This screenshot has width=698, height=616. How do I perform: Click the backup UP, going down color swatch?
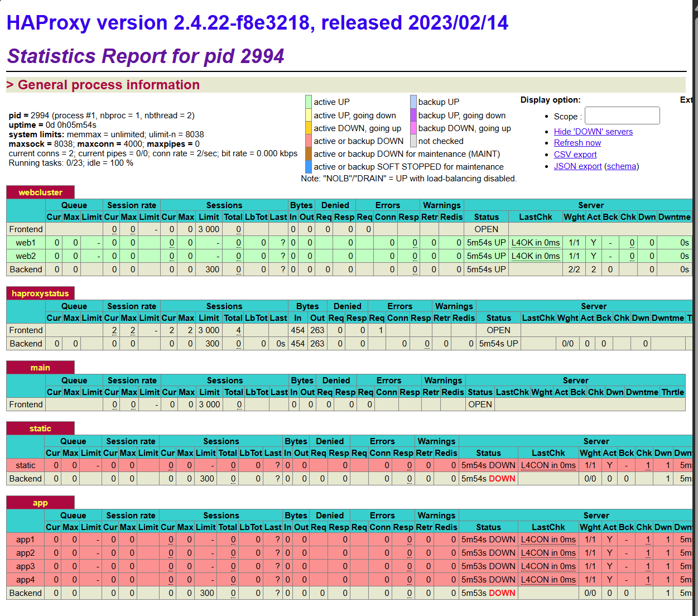[413, 115]
